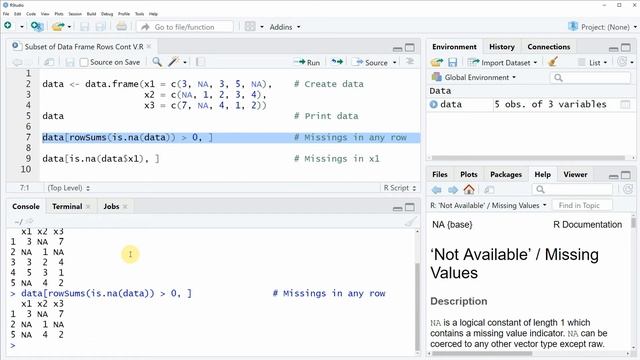This screenshot has width=640, height=360.
Task: Open the recent files dropdown arrow
Action: click(x=69, y=27)
